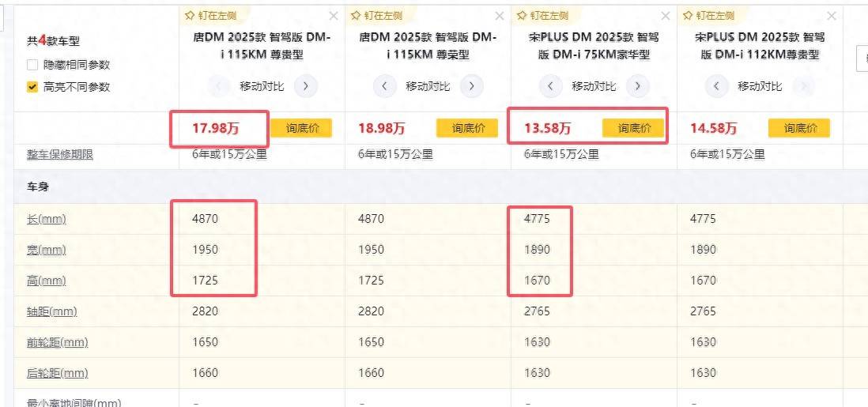Move 唐DM 尊荣型 column left
The height and width of the screenshot is (407, 868).
[x=385, y=86]
